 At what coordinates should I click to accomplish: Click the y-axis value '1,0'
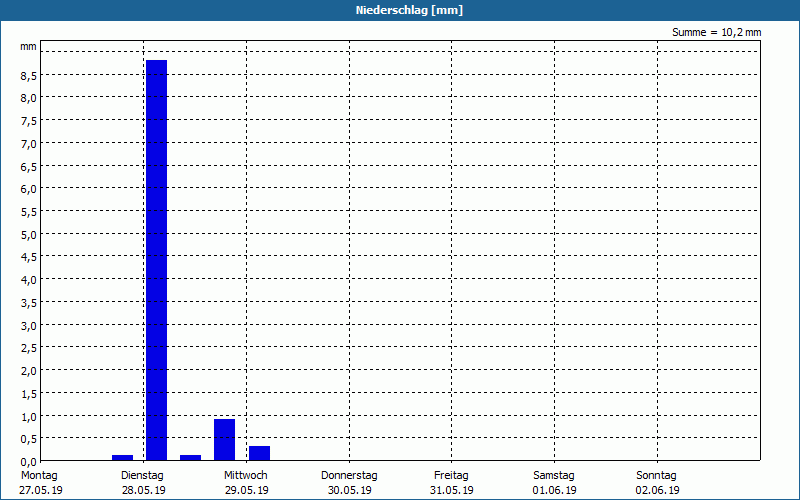[x=29, y=416]
